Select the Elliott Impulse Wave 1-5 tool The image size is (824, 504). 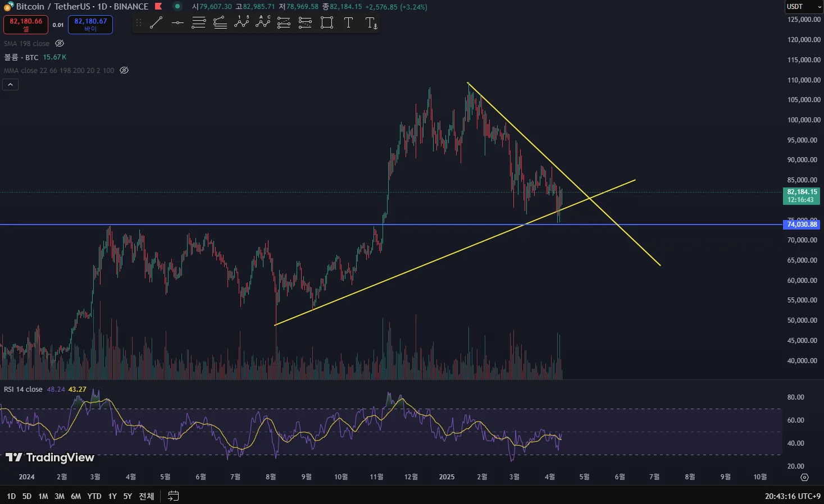242,23
